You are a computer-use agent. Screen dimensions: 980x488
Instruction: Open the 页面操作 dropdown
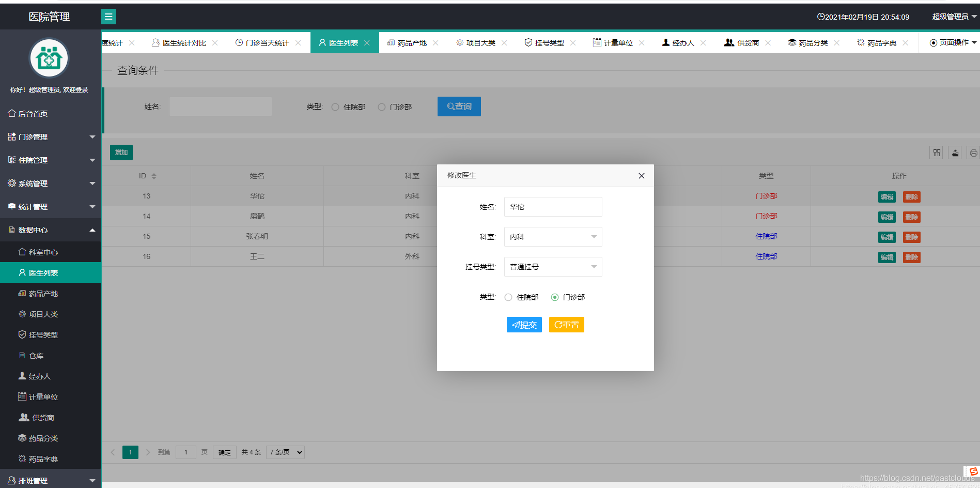tap(953, 42)
